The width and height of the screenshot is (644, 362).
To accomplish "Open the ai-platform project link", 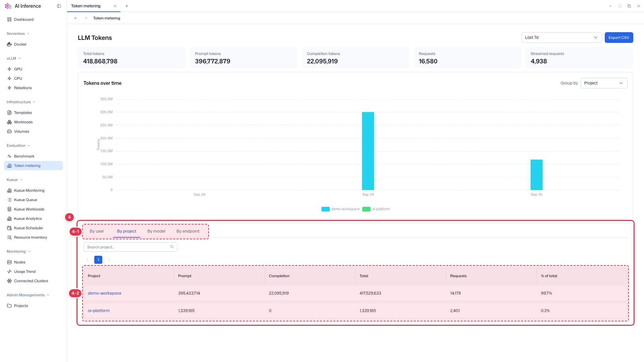I will (99, 311).
